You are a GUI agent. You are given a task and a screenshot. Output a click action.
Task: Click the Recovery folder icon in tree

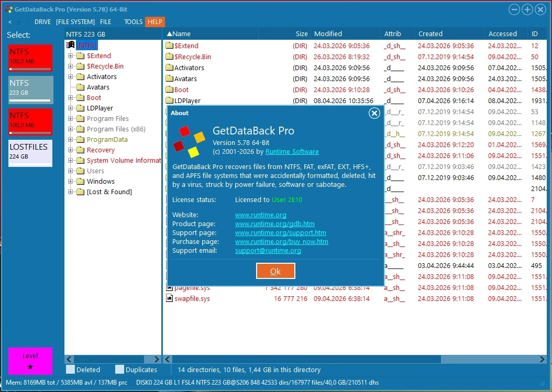[x=81, y=150]
